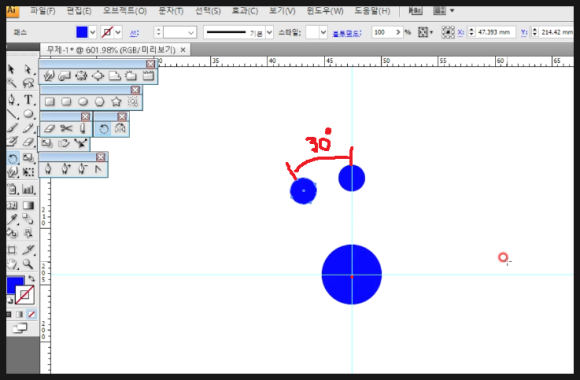Screen dimensions: 580x380
Task: Open stroke color dropdown in control bar
Action: [118, 32]
